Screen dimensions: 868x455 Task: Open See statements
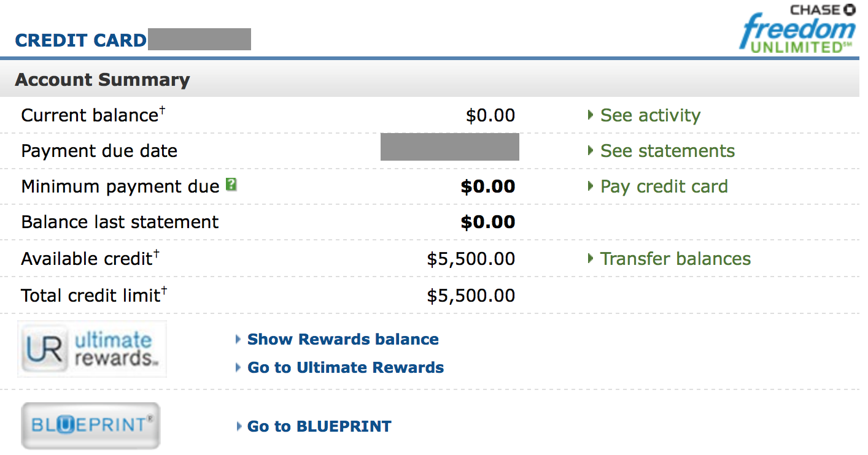667,151
